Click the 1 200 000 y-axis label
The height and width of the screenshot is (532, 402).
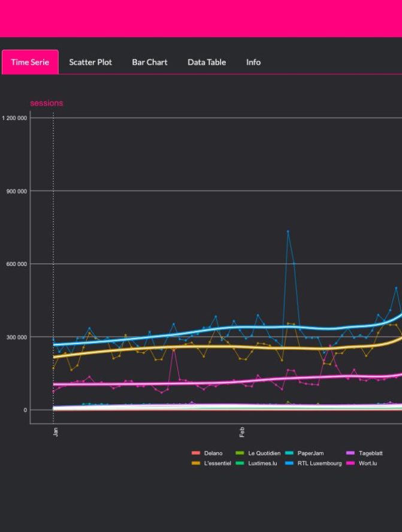(x=14, y=118)
